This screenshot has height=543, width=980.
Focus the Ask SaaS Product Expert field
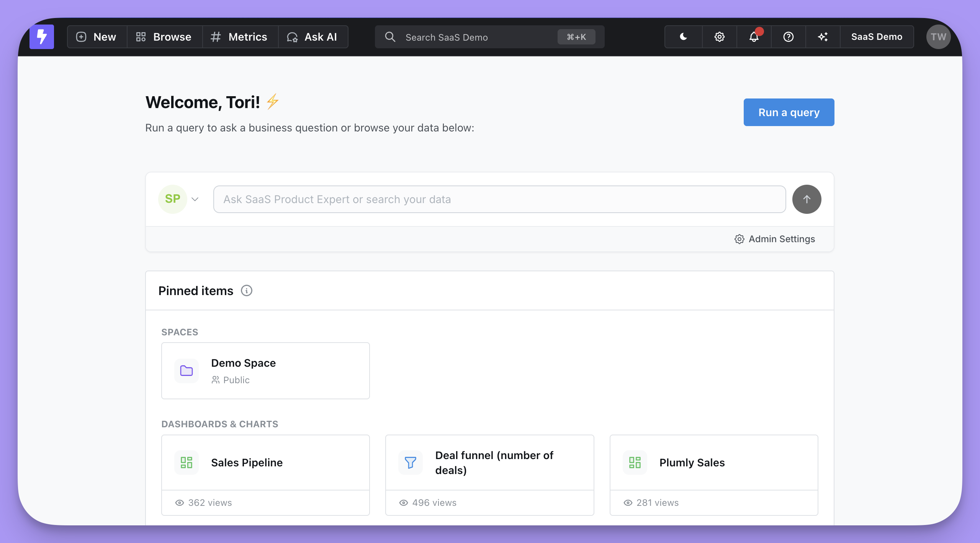[499, 199]
